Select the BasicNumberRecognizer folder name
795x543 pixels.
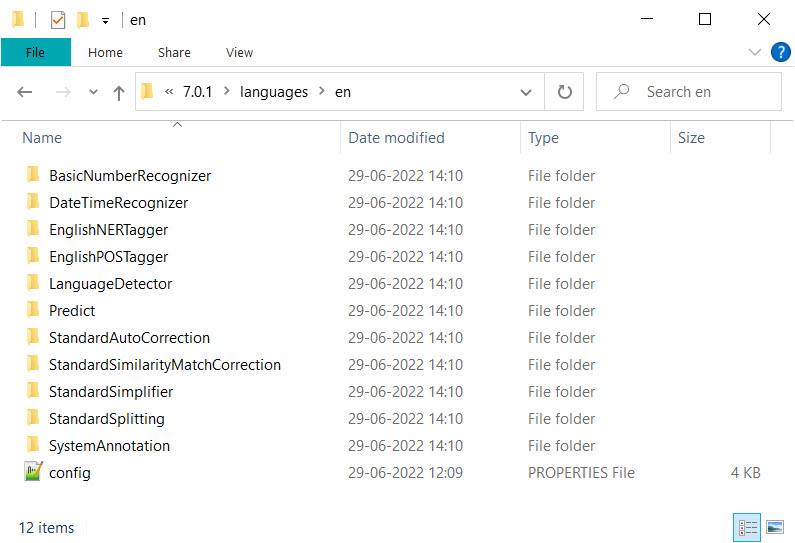[130, 175]
